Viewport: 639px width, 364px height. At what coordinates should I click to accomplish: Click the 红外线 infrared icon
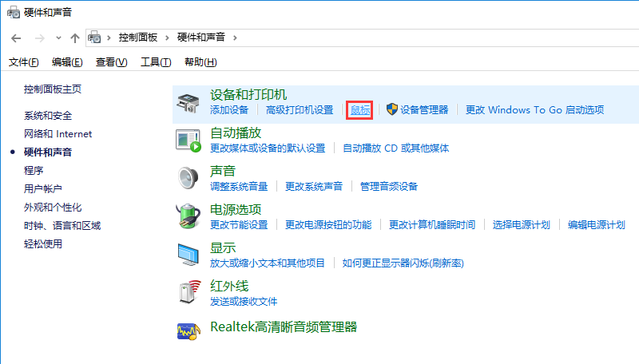(x=188, y=293)
